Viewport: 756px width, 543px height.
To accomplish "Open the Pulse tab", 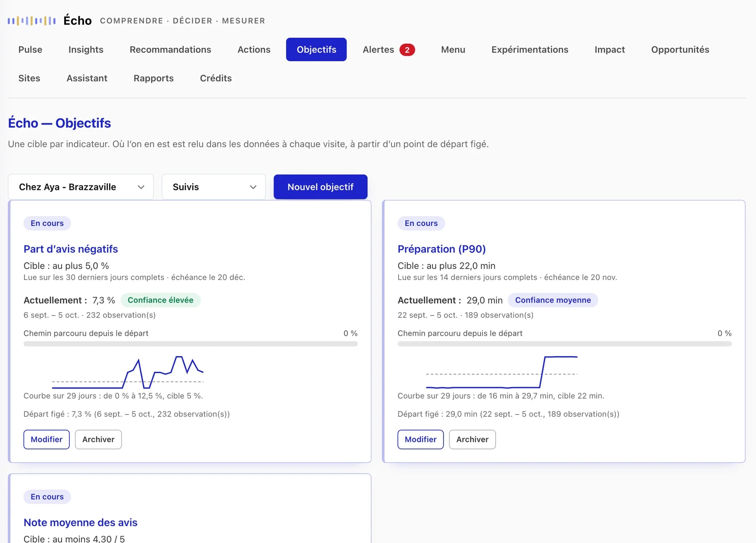I will [30, 50].
